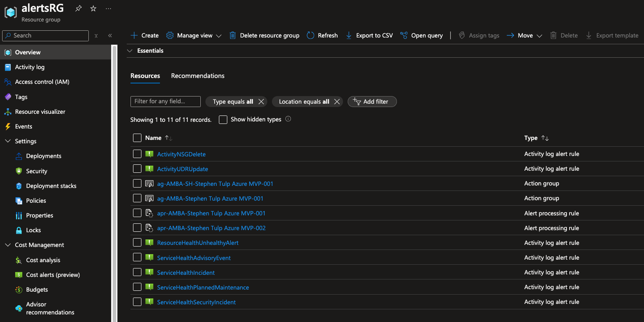Open Budgets in the sidebar menu

[37, 290]
